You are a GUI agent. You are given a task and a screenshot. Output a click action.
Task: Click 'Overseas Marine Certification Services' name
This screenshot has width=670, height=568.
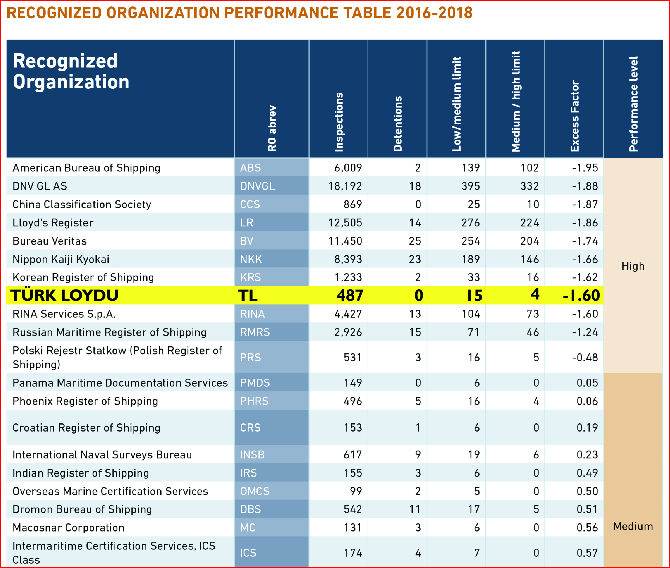click(x=110, y=491)
